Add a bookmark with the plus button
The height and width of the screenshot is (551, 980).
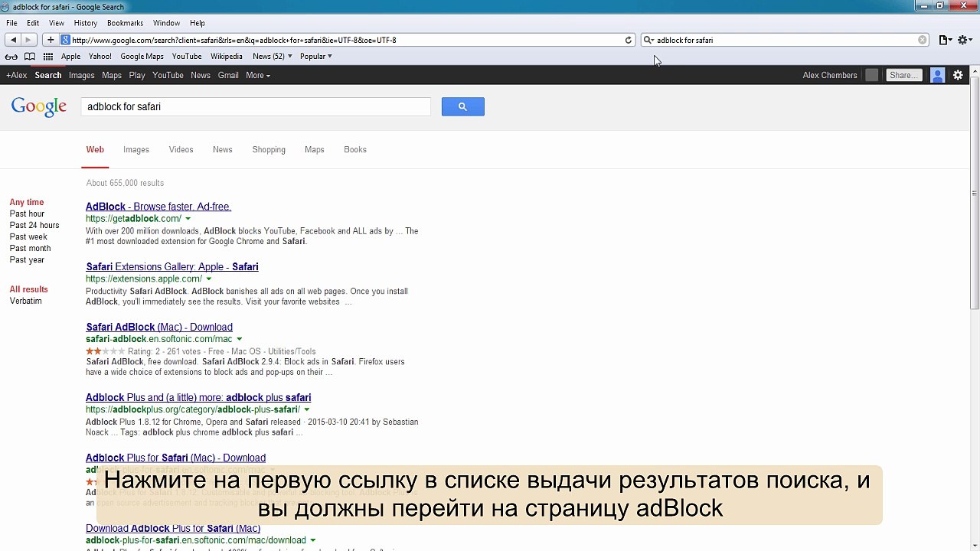[x=51, y=40]
